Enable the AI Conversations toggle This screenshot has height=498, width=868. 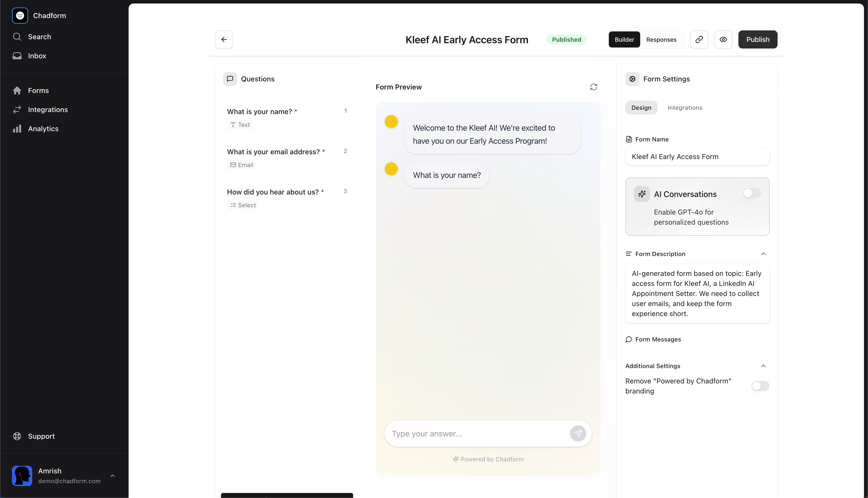pyautogui.click(x=752, y=193)
